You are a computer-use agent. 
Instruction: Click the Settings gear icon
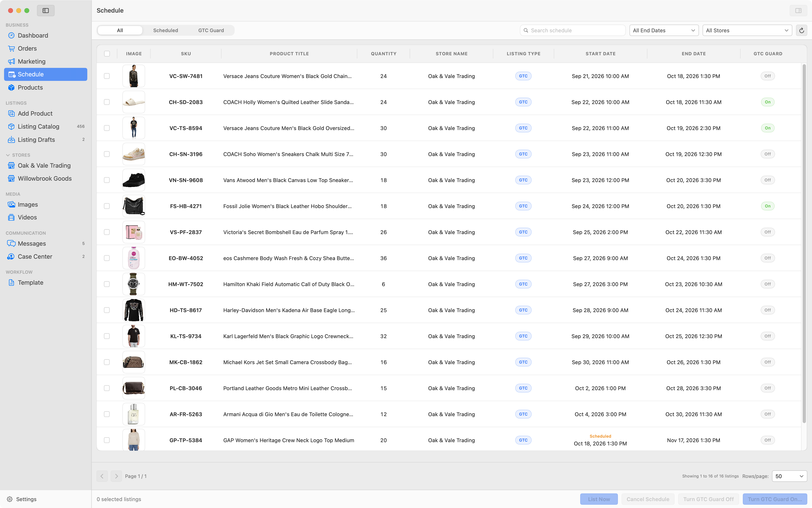pos(10,499)
